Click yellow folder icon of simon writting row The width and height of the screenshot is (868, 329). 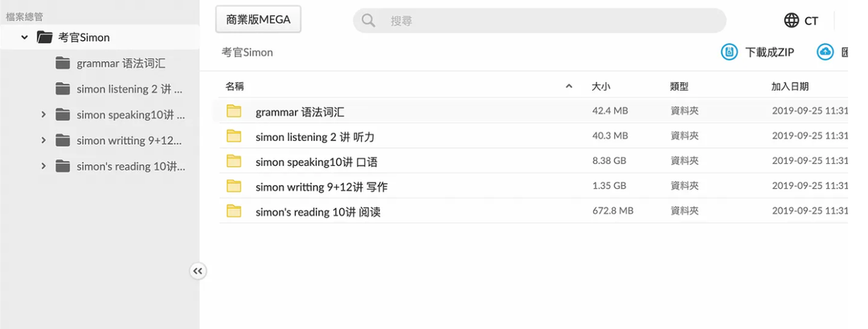tap(234, 186)
